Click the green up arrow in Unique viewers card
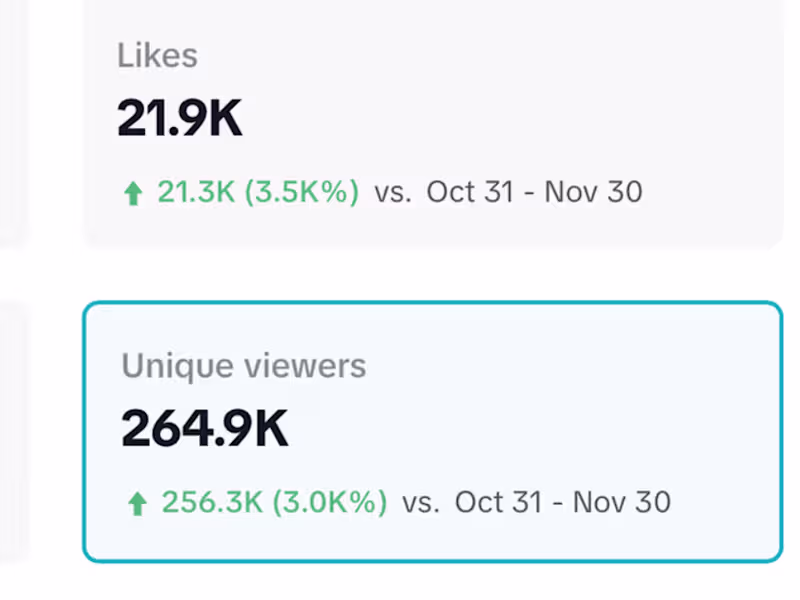800x600 pixels. tap(137, 504)
